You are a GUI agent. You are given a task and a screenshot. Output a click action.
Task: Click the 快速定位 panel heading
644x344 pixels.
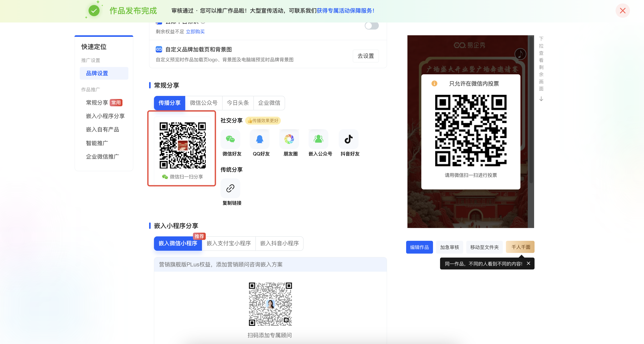click(x=94, y=47)
